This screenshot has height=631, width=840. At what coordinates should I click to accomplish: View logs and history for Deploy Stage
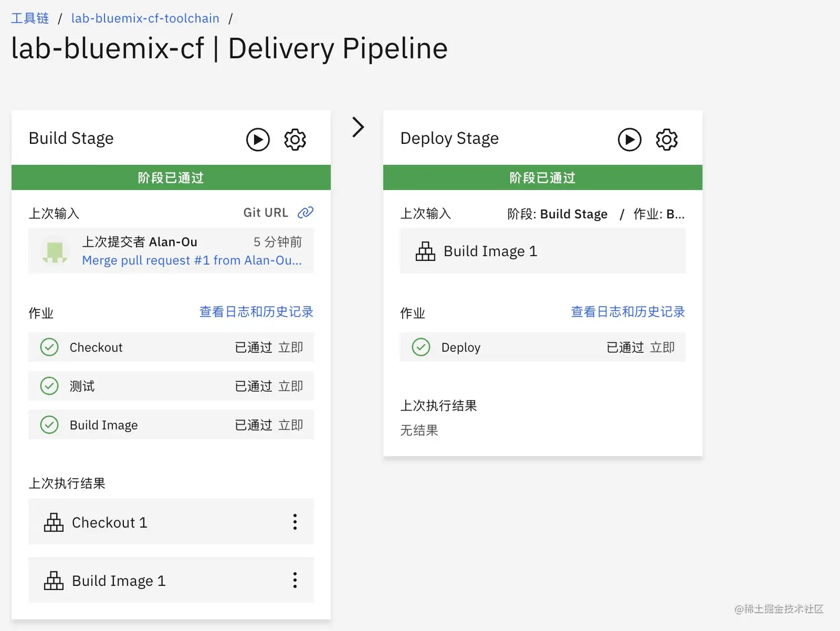pos(628,312)
